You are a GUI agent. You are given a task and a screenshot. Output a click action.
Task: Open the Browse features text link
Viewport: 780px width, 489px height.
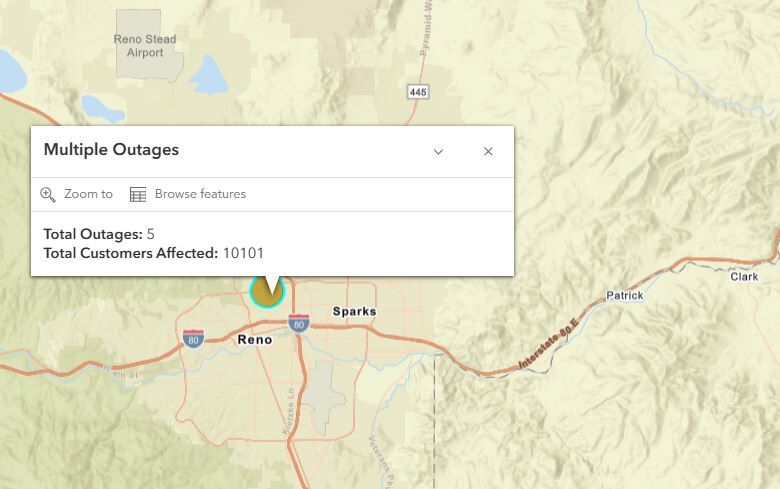200,194
